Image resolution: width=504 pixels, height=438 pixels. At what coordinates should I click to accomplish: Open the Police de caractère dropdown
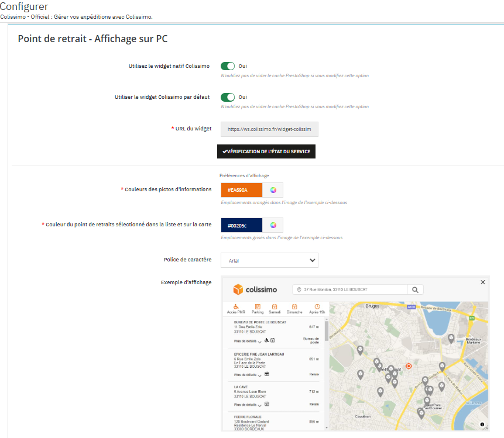(269, 260)
